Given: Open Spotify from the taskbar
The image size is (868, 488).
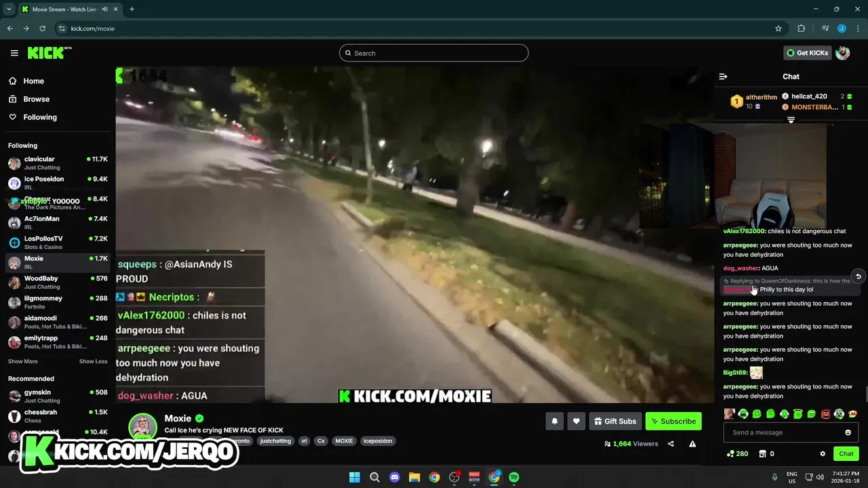Looking at the screenshot, I should point(514,477).
